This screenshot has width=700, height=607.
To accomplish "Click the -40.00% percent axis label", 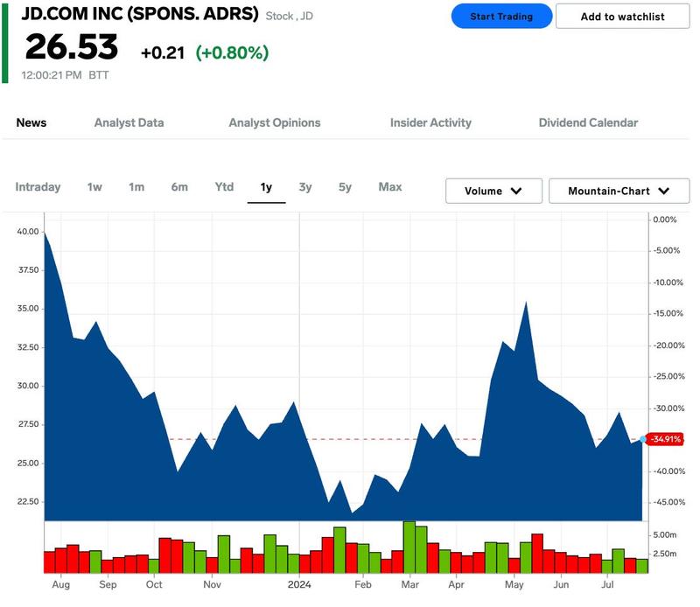I will [x=668, y=471].
